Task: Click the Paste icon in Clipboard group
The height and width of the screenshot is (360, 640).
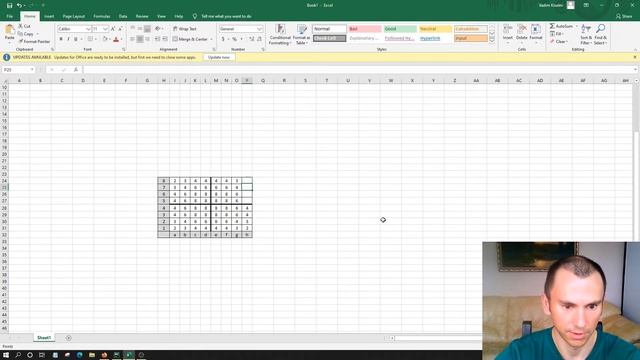Action: click(9, 29)
